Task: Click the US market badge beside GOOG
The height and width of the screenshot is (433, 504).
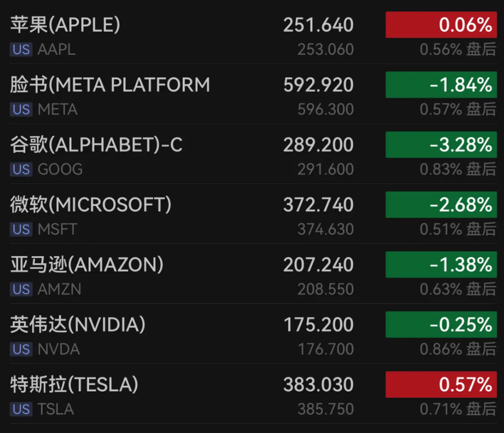Action: pyautogui.click(x=21, y=170)
